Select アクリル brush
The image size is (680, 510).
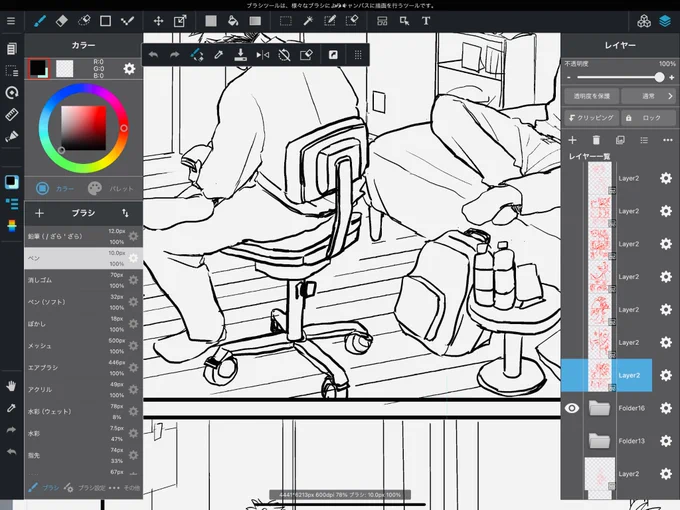83,389
